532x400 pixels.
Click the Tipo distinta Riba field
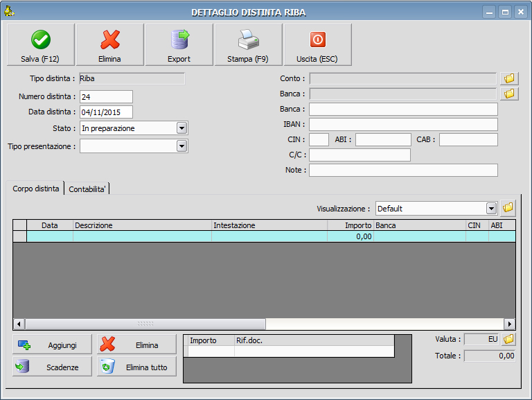(x=132, y=78)
